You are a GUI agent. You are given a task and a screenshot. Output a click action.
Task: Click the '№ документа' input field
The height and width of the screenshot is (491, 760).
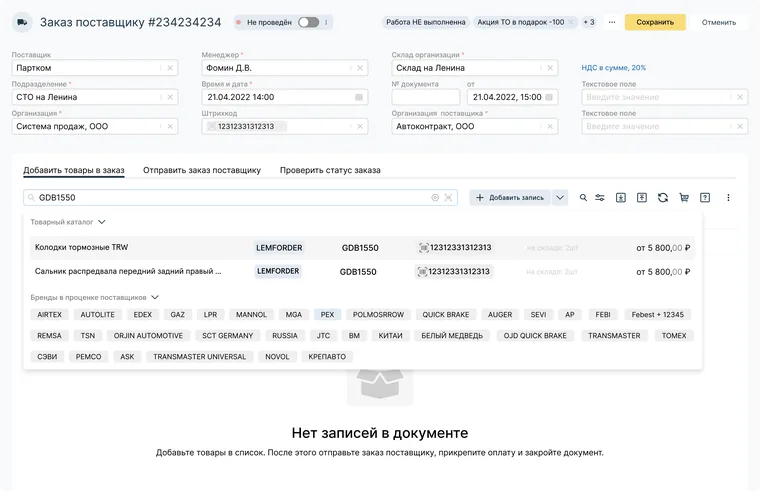tap(426, 97)
